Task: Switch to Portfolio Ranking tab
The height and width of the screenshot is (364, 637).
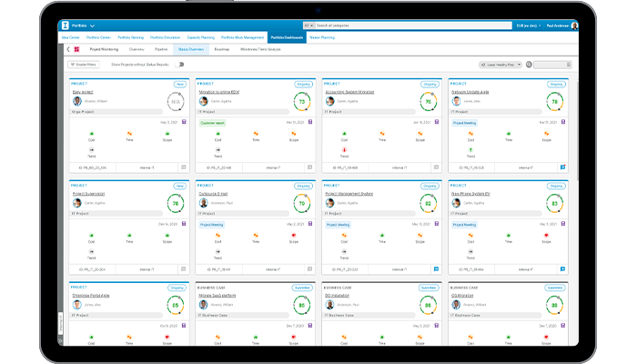Action: (x=131, y=37)
